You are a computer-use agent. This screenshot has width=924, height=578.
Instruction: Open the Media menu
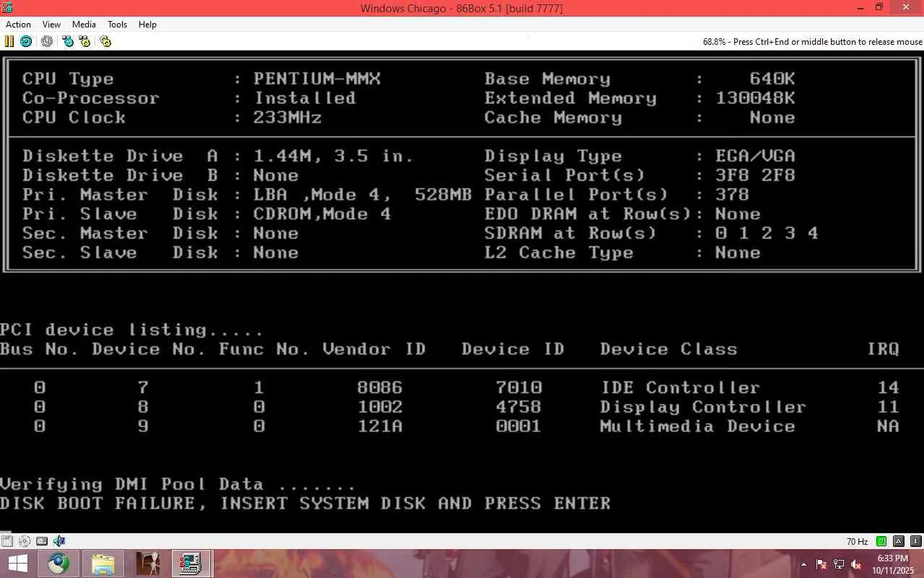point(84,25)
